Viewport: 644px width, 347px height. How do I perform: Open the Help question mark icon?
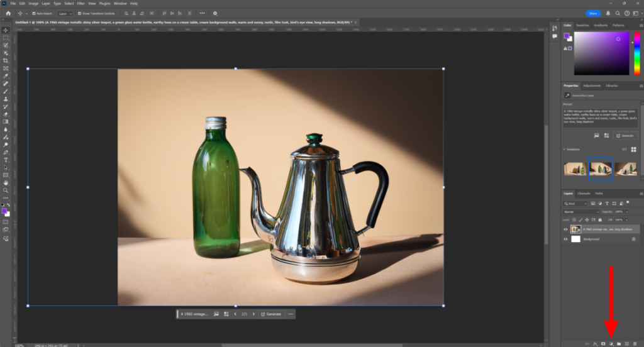627,13
